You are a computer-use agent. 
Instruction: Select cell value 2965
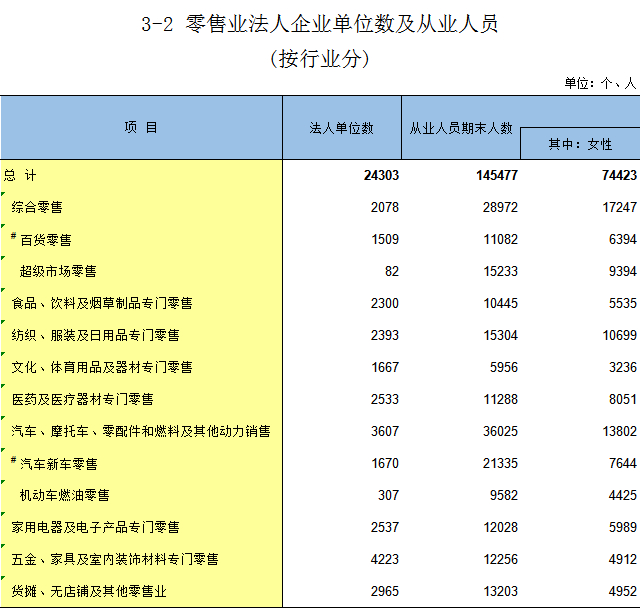point(384,591)
